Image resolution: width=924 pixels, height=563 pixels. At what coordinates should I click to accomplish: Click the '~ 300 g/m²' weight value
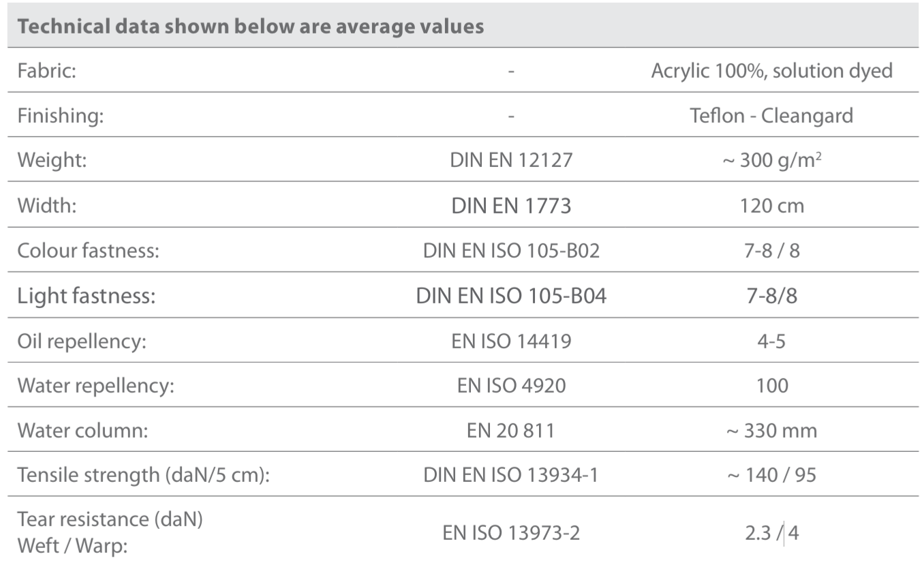771,160
